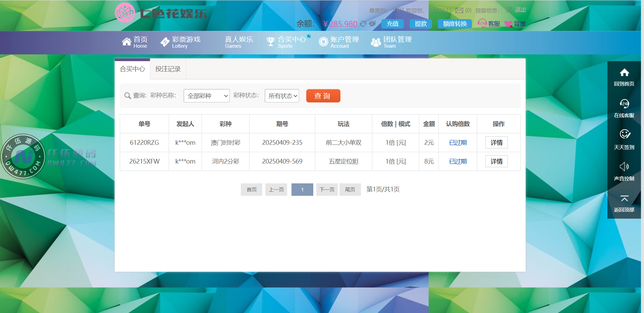
Task: Open the 彩种状态 dropdown showing 所有状态
Action: 282,96
